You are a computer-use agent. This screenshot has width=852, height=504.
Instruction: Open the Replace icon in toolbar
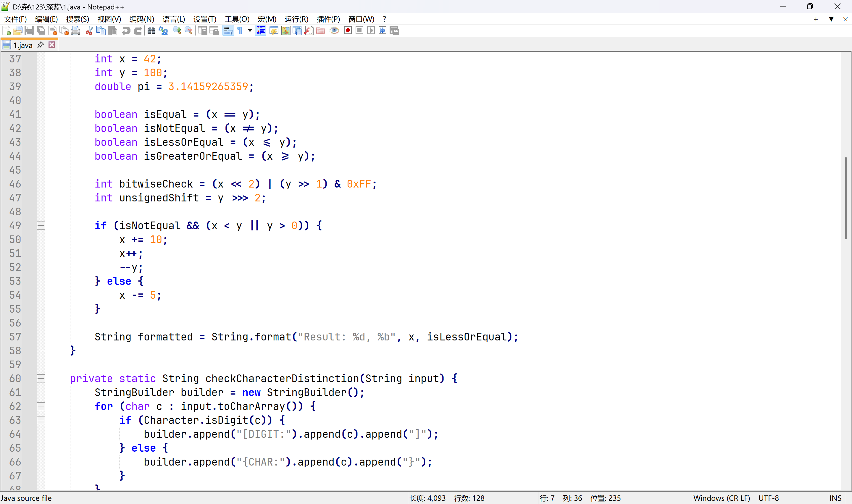[x=163, y=31]
